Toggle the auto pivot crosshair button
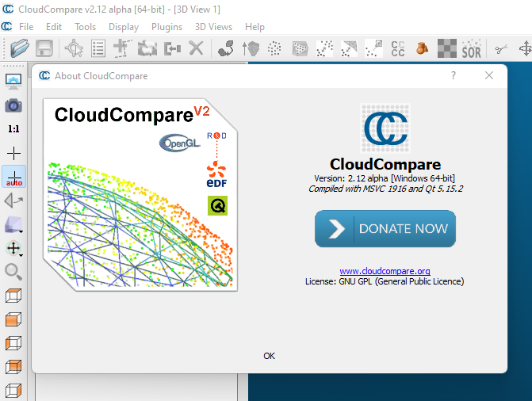 click(x=13, y=177)
